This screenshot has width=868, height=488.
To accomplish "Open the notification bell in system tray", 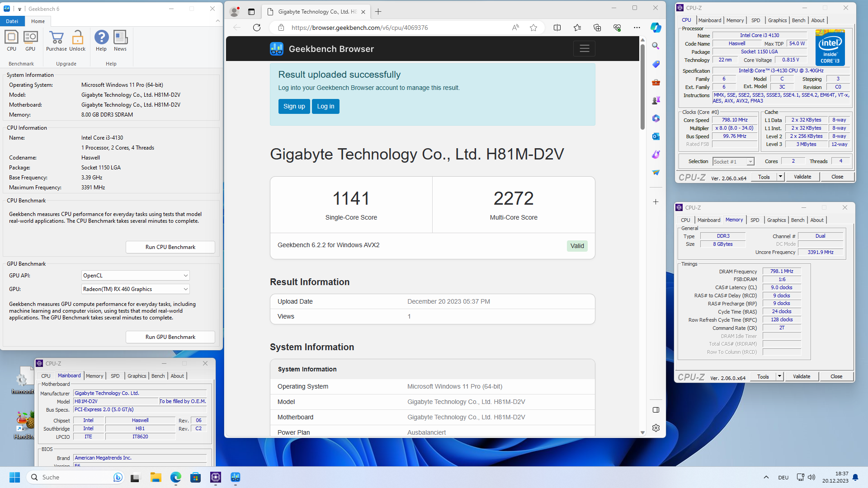I will pyautogui.click(x=855, y=477).
